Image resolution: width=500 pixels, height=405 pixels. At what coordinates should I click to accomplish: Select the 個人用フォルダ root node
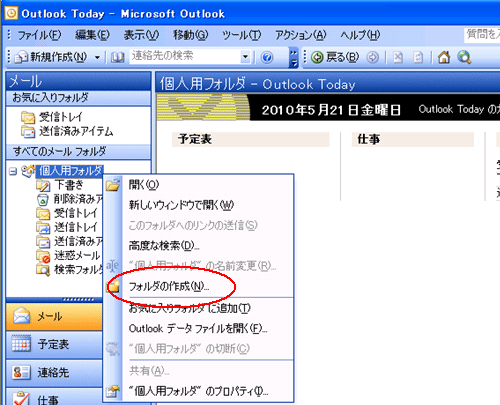click(70, 171)
